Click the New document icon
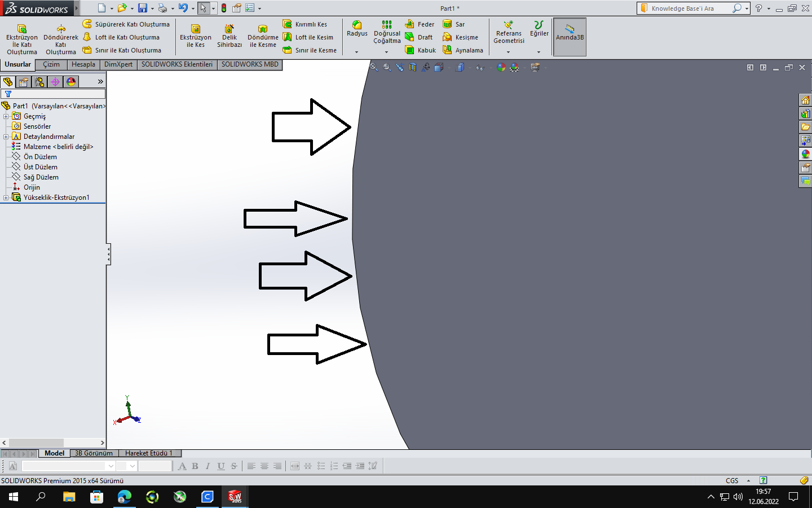This screenshot has width=812, height=508. [101, 8]
